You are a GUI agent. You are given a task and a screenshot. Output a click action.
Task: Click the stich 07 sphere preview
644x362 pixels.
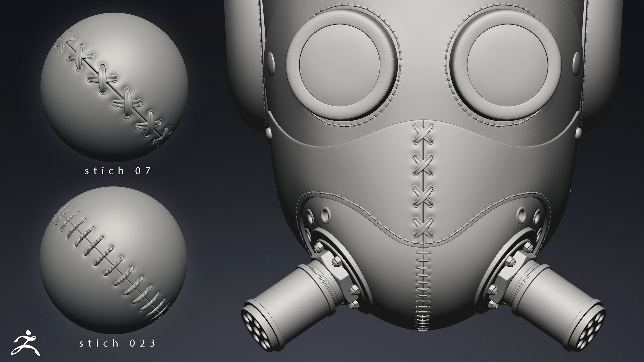click(x=114, y=87)
